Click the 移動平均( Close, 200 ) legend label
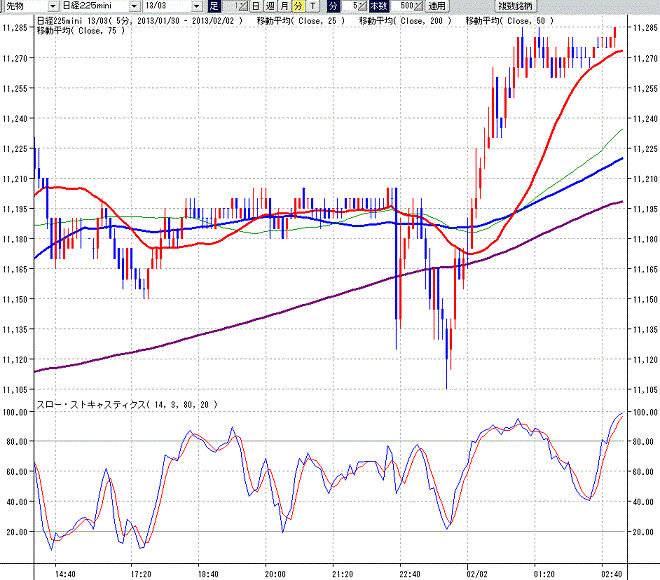Screen dimensions: 660x580 [x=405, y=21]
